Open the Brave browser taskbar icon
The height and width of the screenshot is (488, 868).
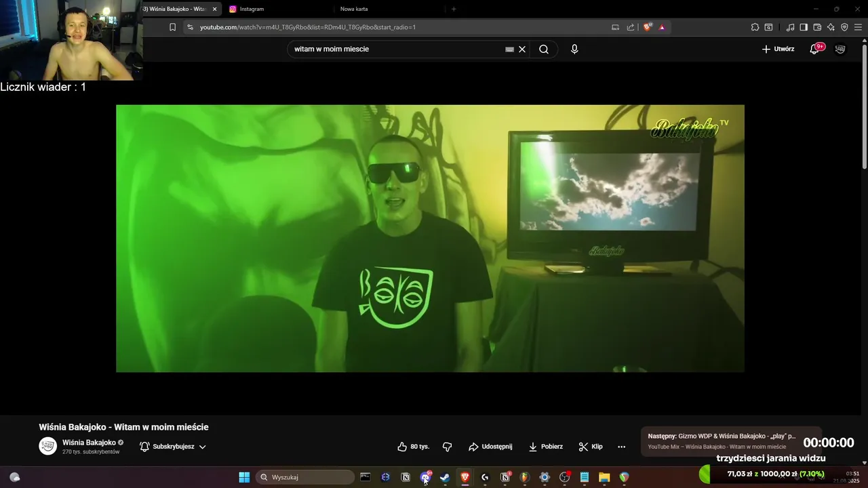(x=465, y=477)
